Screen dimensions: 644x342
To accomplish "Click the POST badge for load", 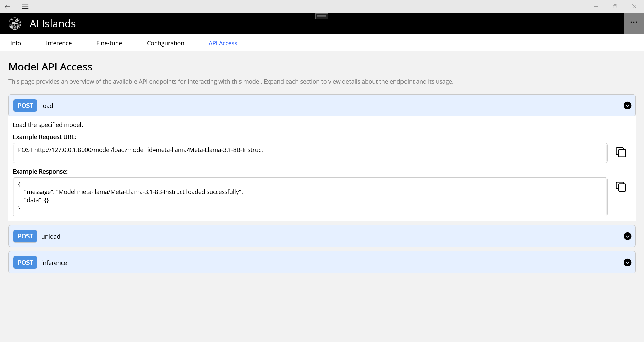I will pos(25,106).
